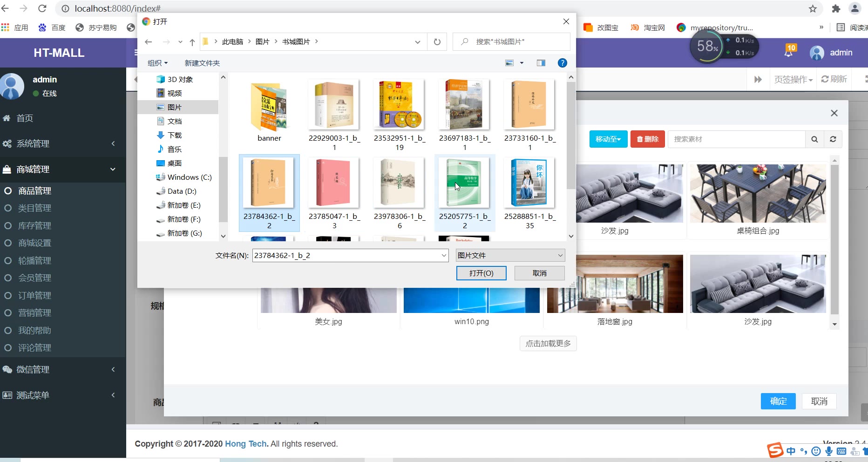Open 页签操作 dropdown
The height and width of the screenshot is (462, 868).
point(793,79)
